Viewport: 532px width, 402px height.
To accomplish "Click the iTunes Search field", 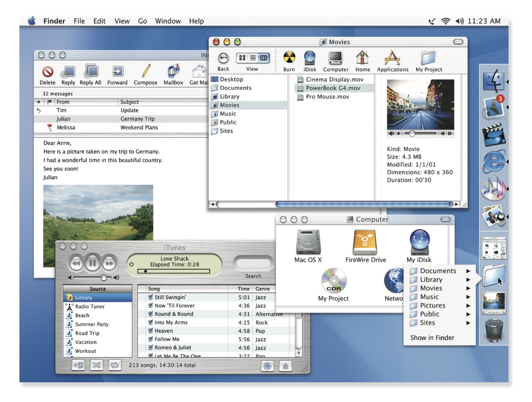I will tap(253, 263).
